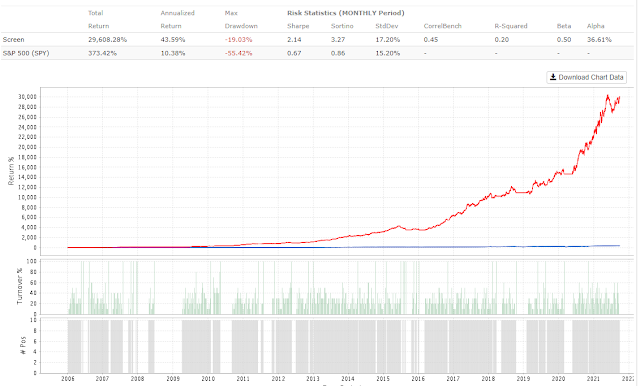
Task: Click the R-Squared column header
Action: 511,26
